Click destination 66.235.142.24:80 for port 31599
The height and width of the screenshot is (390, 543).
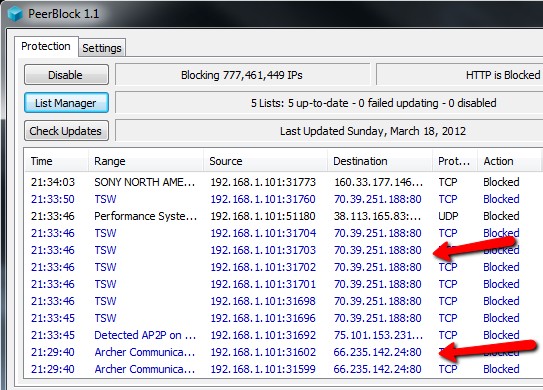point(377,369)
